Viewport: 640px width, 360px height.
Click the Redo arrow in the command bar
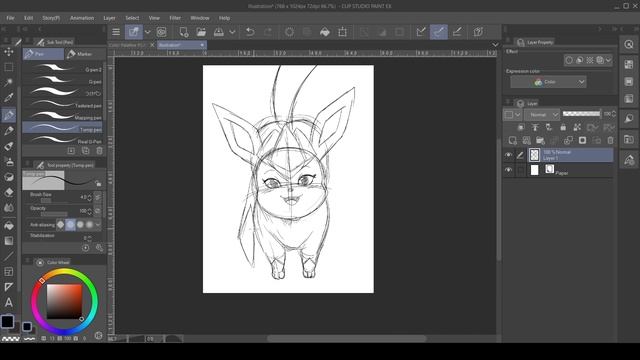[268, 32]
